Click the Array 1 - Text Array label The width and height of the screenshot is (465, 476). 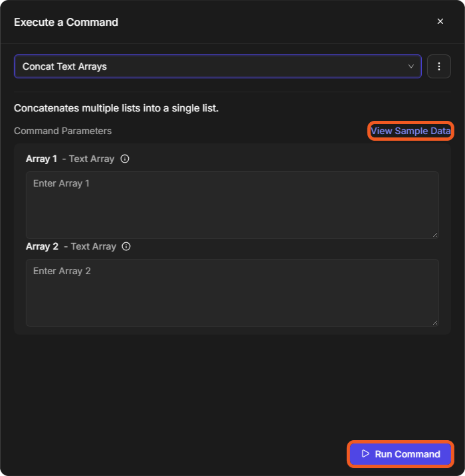(70, 159)
